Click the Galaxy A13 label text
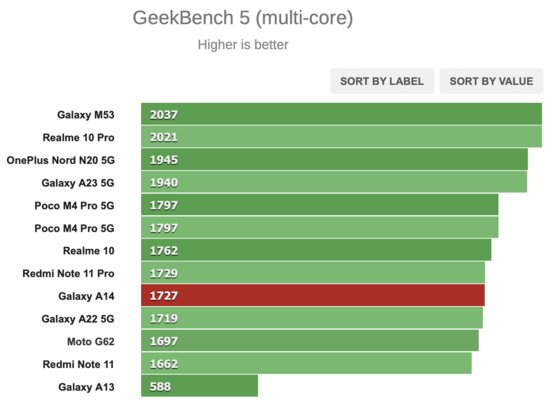This screenshot has width=548, height=400. click(86, 387)
